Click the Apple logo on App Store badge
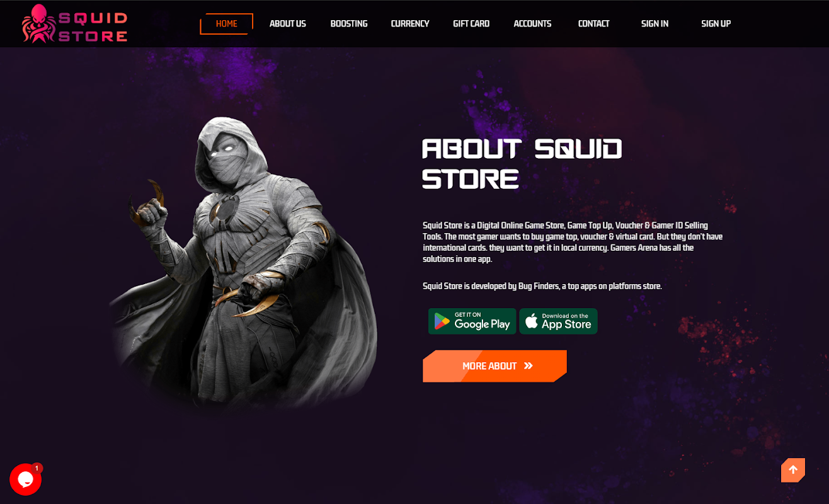 pyautogui.click(x=532, y=321)
